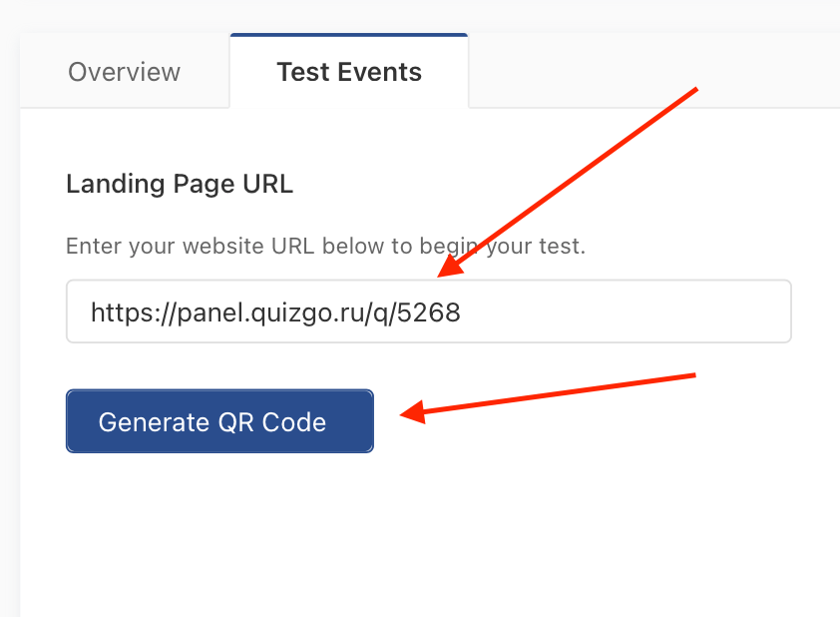Select the Test Events tab

click(349, 73)
